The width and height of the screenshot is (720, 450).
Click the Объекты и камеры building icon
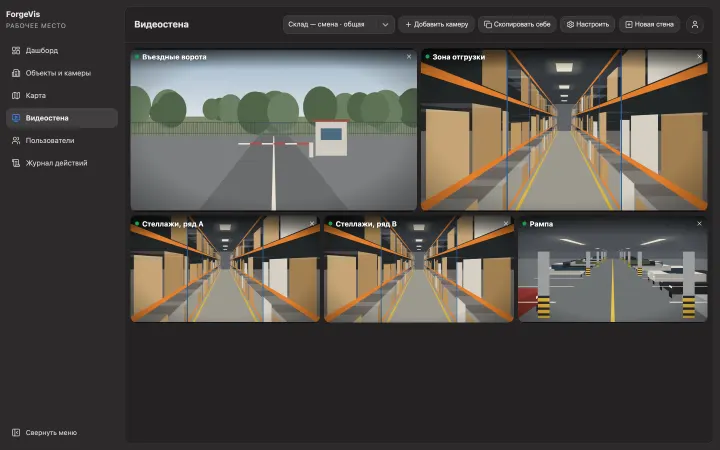16,73
